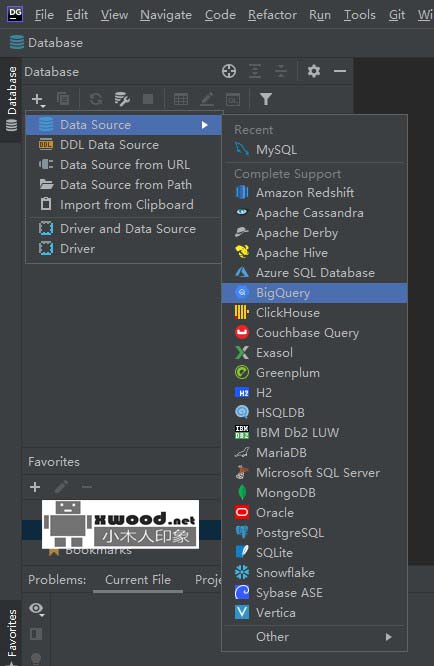
Task: Click the Favorites remove minus icon
Action: pos(87,487)
